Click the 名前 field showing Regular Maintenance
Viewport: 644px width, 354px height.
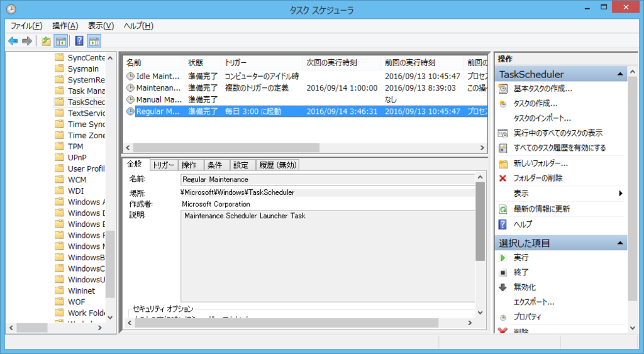point(327,179)
